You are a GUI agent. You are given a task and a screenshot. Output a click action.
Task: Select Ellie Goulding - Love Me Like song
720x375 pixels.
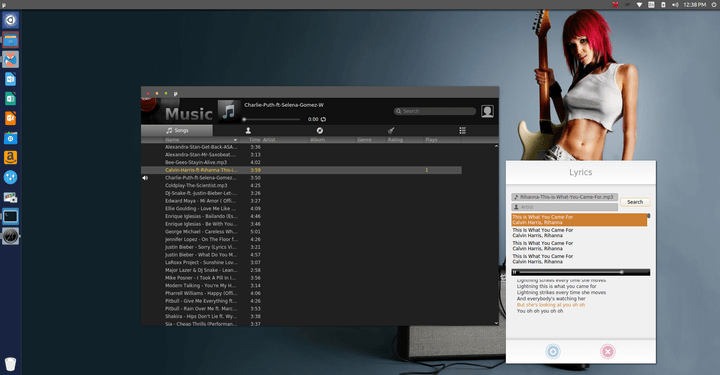[x=301, y=209]
